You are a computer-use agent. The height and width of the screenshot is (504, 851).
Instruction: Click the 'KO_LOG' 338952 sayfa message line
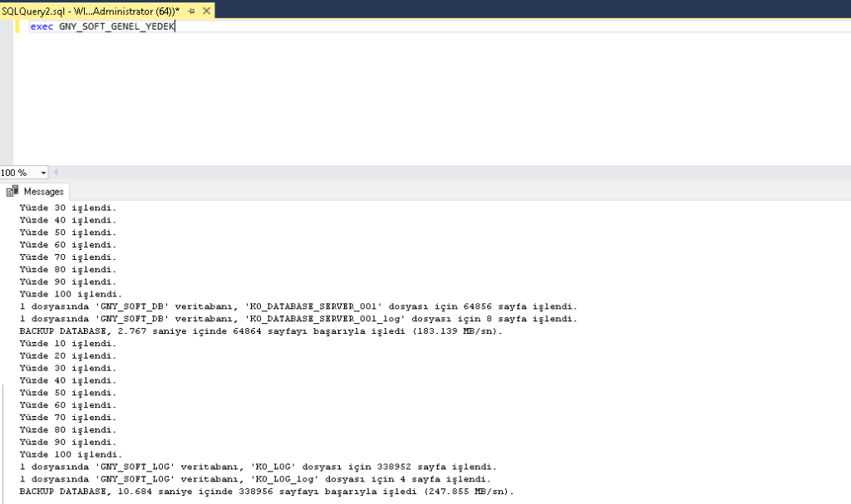[258, 467]
